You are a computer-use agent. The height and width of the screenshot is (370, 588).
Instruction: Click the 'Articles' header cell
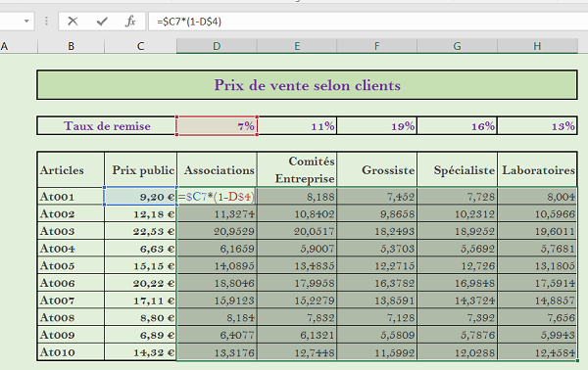(x=71, y=170)
